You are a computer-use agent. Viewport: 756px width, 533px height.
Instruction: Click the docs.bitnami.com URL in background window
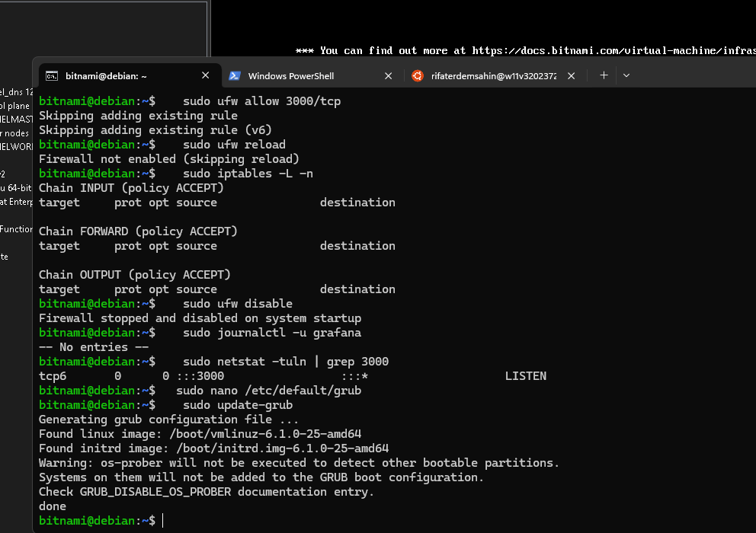[x=613, y=50]
